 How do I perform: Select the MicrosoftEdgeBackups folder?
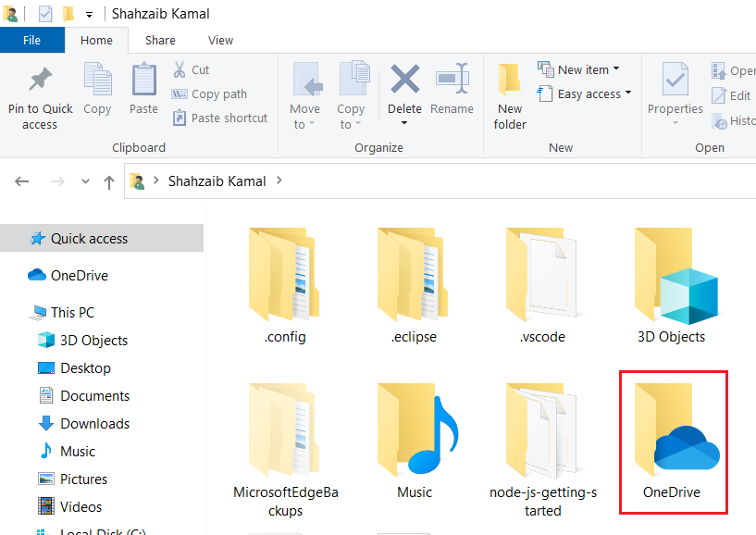coord(285,450)
